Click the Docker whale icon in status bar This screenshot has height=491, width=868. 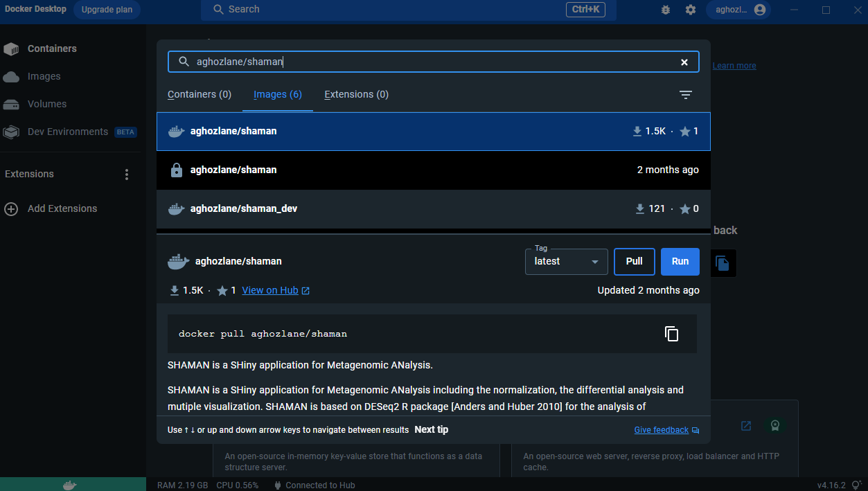click(x=69, y=485)
